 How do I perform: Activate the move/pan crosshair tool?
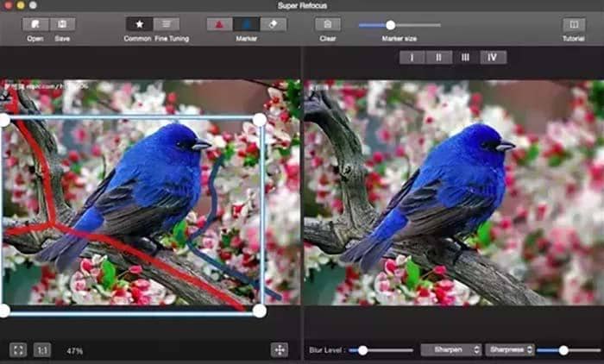click(x=280, y=349)
